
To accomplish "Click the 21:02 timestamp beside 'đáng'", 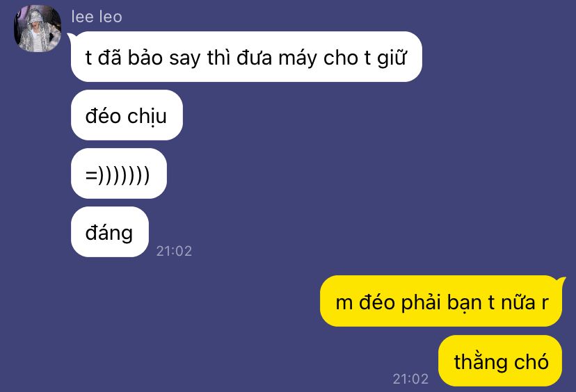I will point(174,251).
